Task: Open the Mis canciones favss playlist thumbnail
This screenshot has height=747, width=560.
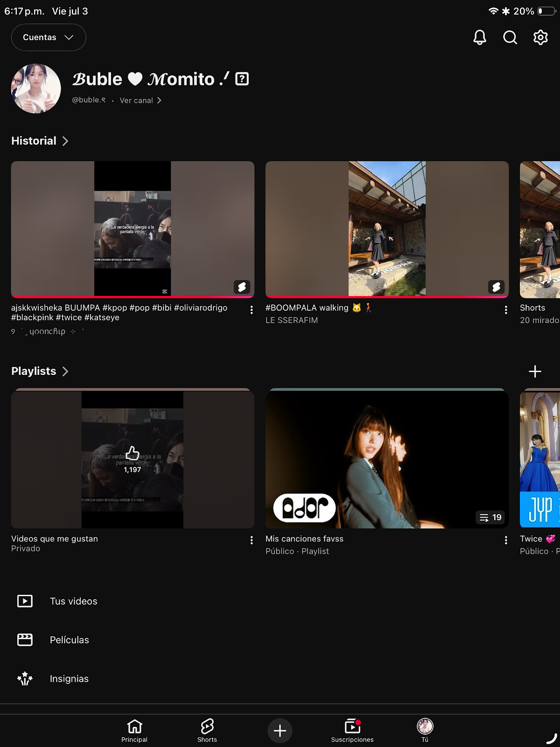Action: (x=387, y=460)
